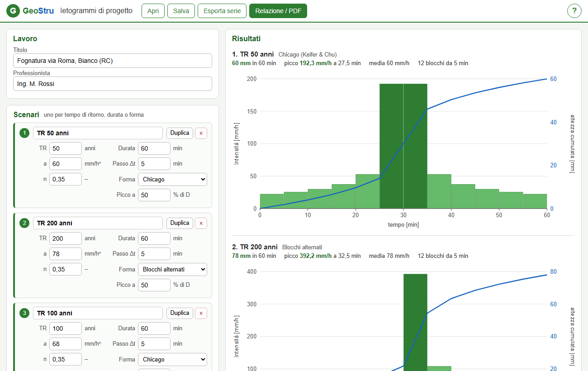The height and width of the screenshot is (371, 588).
Task: Click the Durata field in TR 200 anni scenario
Action: [x=154, y=238]
